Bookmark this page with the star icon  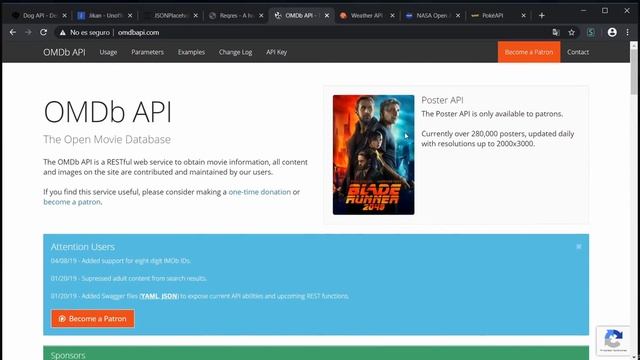[x=571, y=32]
